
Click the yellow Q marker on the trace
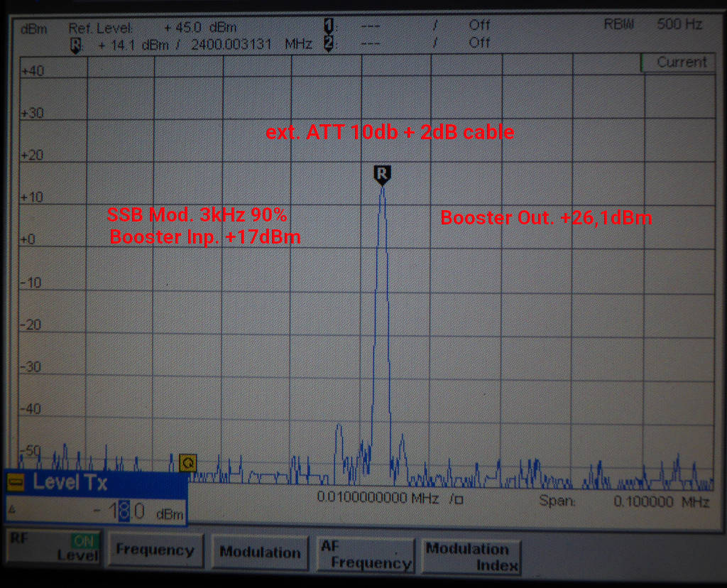click(x=188, y=462)
